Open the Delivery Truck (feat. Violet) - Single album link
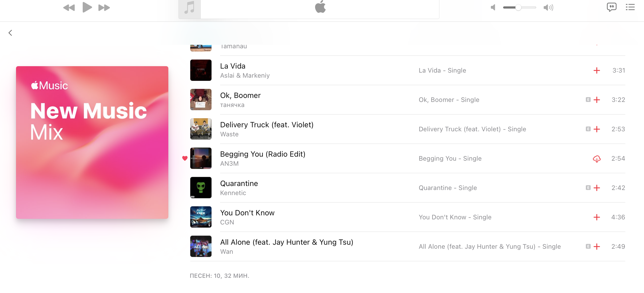644x293 pixels. tap(472, 129)
